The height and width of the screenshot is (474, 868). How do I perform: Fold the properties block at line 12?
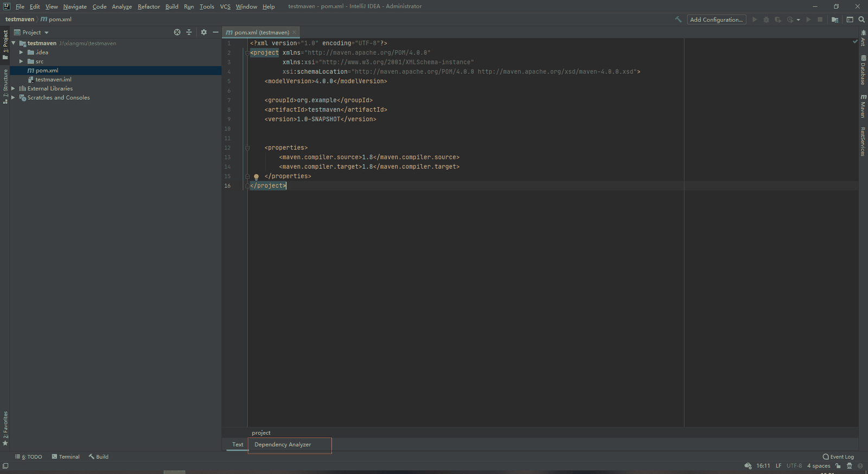(247, 148)
